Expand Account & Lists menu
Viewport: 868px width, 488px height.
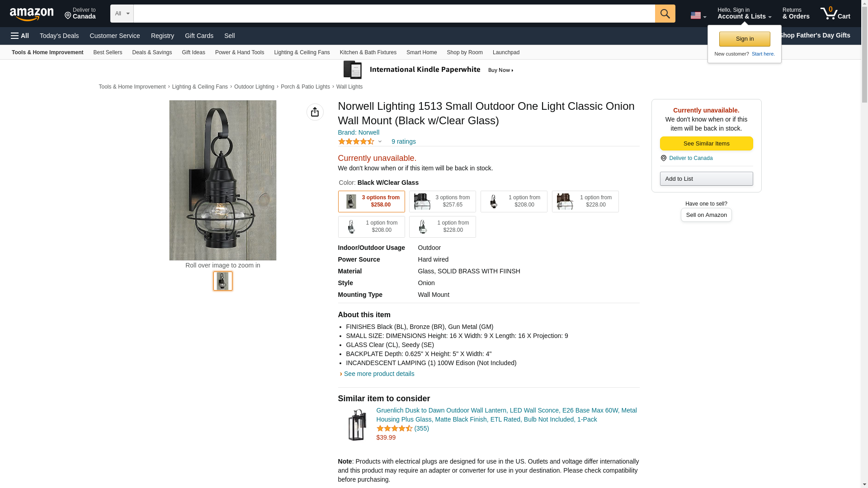[744, 14]
